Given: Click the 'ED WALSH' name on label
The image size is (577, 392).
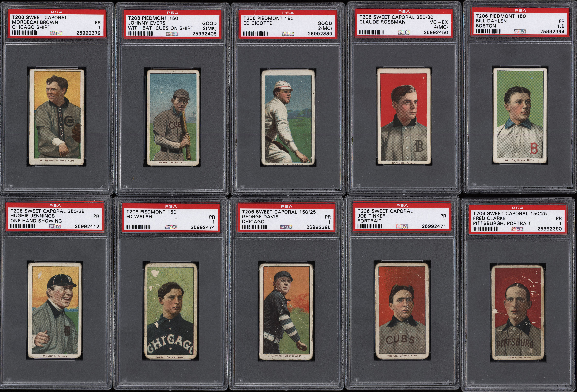Looking at the screenshot, I should tap(139, 217).
